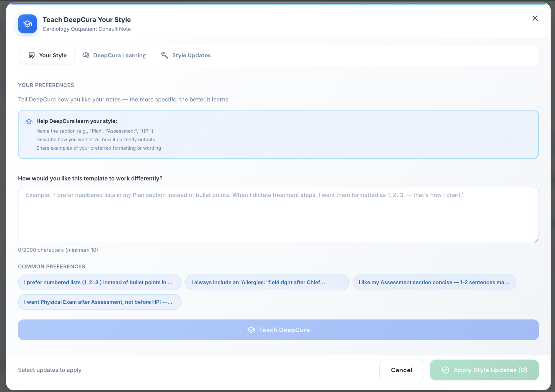Screen dimensions: 555x392
Task: Click the note icon on Your Style
Action: click(x=32, y=56)
